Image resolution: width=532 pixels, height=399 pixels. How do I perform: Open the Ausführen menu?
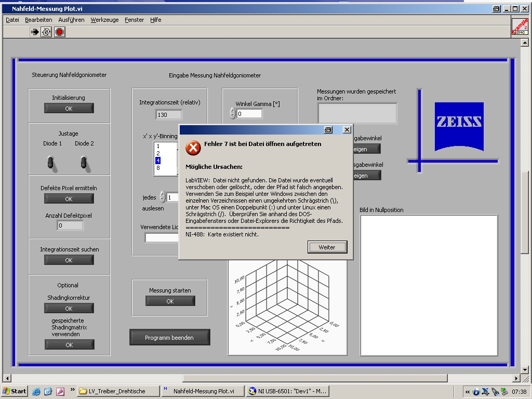point(71,20)
